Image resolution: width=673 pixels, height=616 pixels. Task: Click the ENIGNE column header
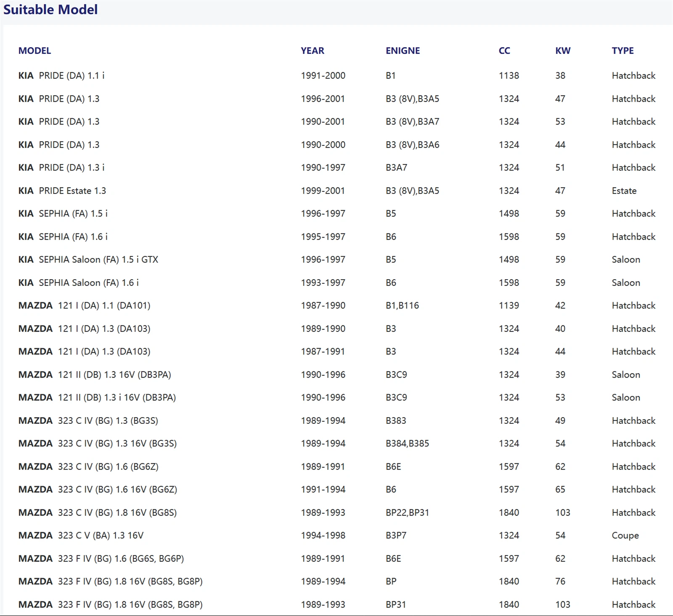(403, 50)
